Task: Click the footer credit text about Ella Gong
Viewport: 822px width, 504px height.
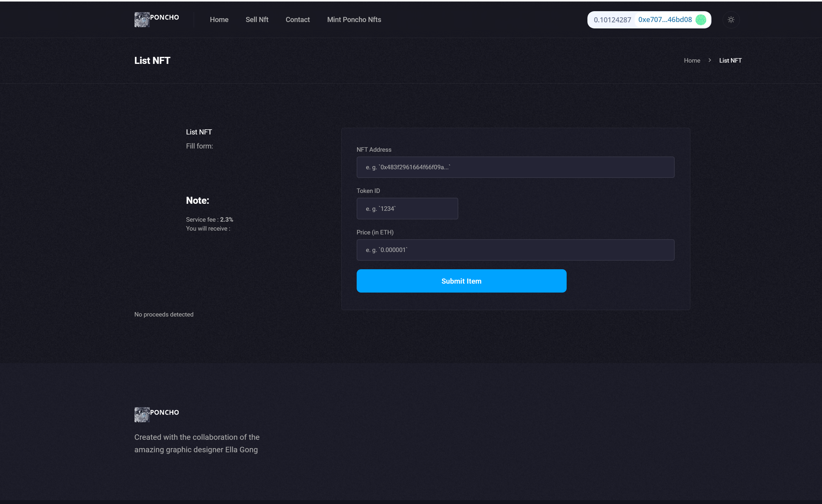Action: (x=197, y=443)
